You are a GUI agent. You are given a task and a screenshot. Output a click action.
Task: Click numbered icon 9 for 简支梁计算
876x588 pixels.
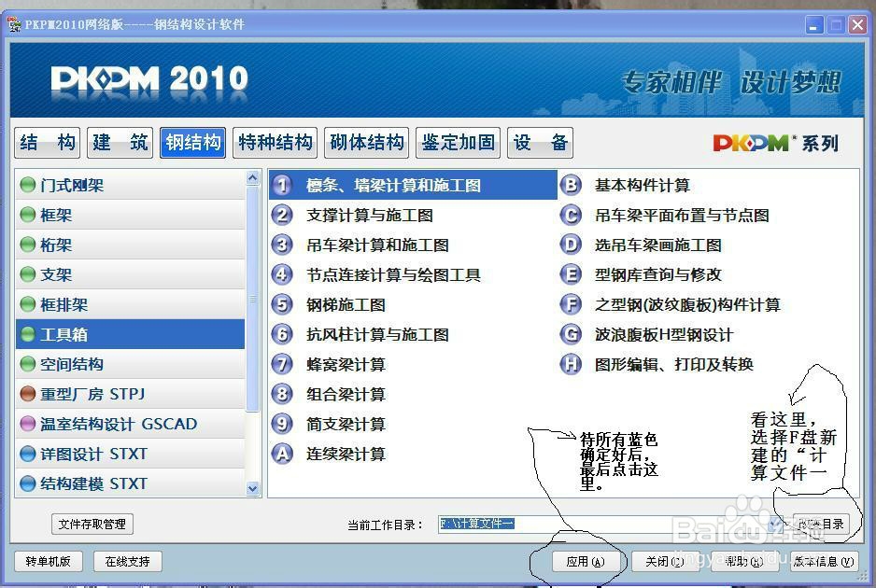[283, 424]
